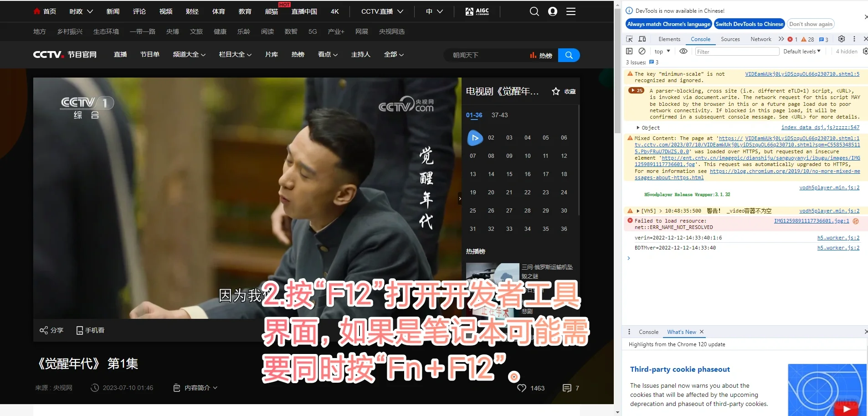Open the customize DevTools three-dot menu
Screen dimensions: 868x416
[855, 39]
